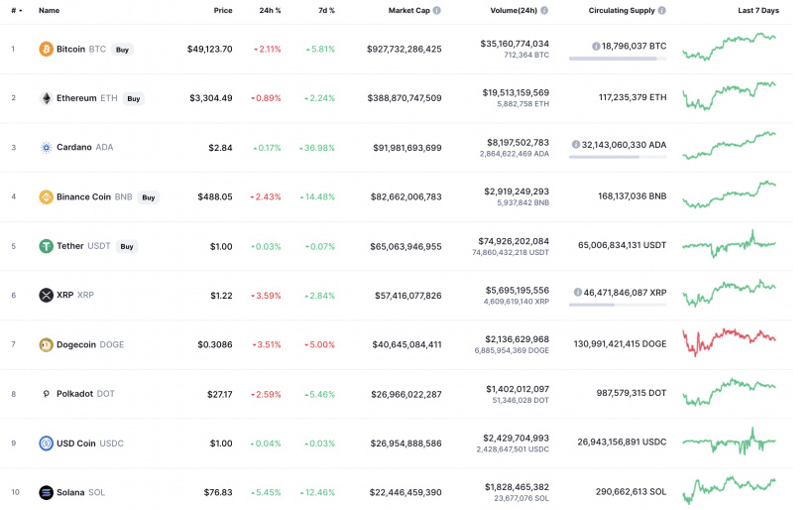Click the Circulating Supply info icon
The image size is (812, 510).
click(x=661, y=10)
